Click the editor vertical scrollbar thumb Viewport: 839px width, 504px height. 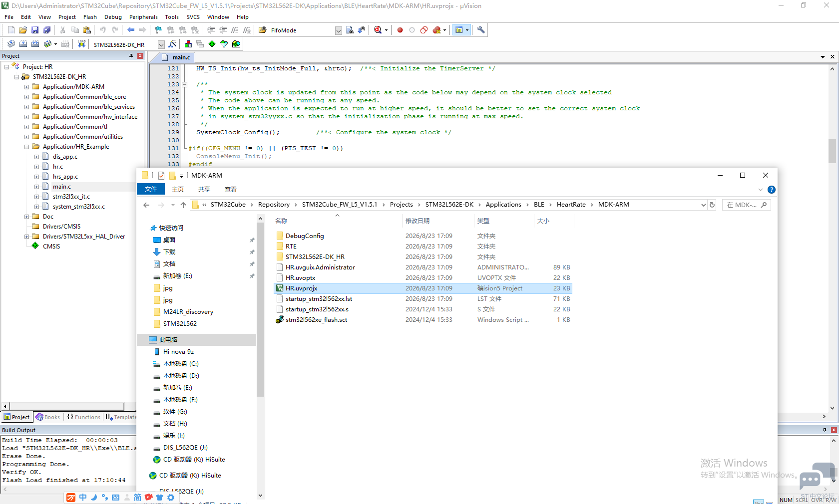pyautogui.click(x=832, y=151)
